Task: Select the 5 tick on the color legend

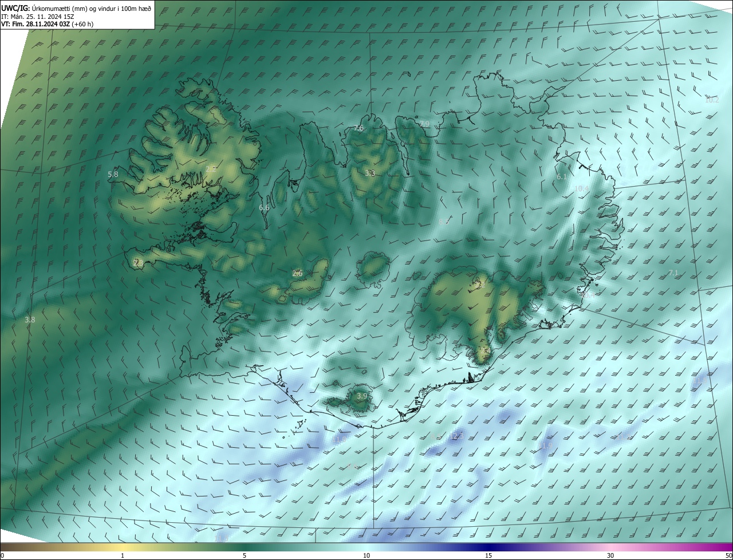Action: (x=245, y=555)
